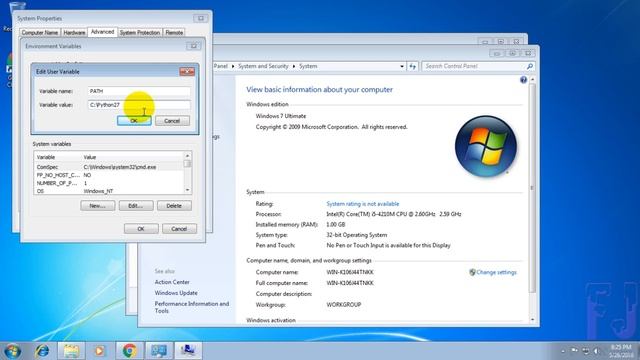Click OK in the Environment Variables dialog

pos(141,229)
